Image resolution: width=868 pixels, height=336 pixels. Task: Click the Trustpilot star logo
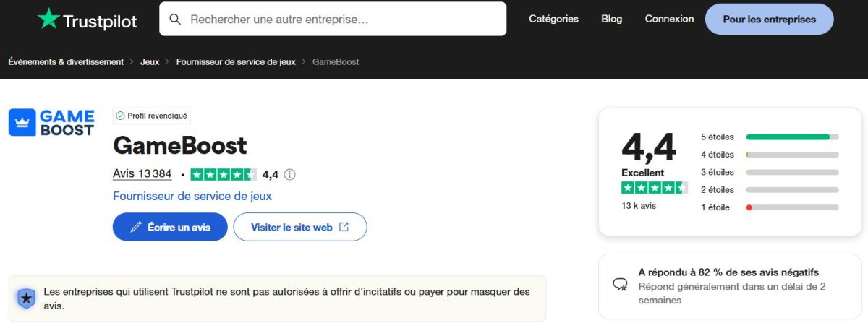(48, 19)
